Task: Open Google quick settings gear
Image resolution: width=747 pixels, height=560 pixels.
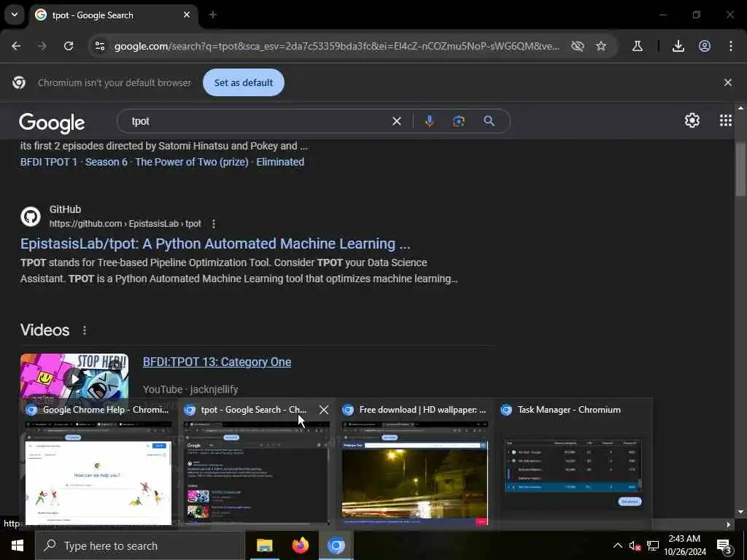Action: [x=692, y=120]
